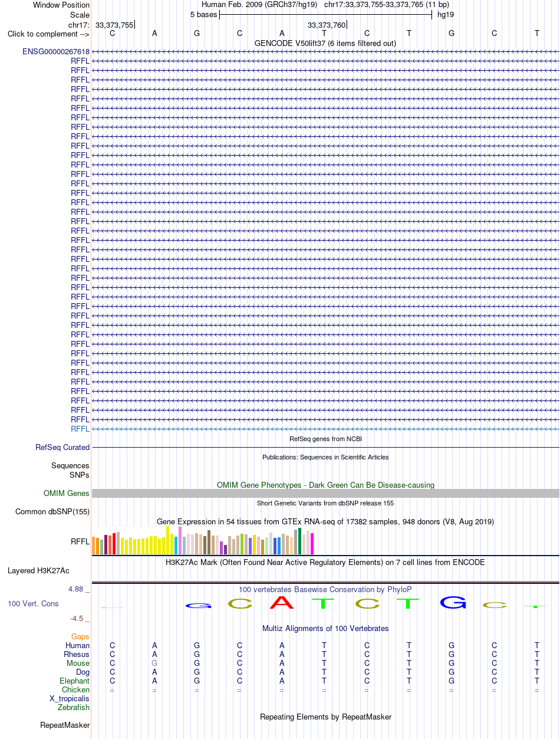Click the magenta bar in GTEx chart
The image size is (560, 739).
(312, 543)
